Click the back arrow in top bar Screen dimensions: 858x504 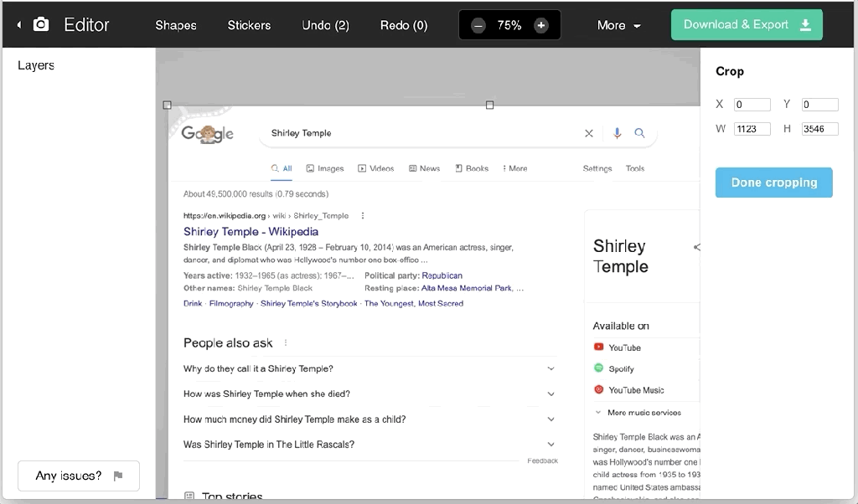pyautogui.click(x=18, y=25)
